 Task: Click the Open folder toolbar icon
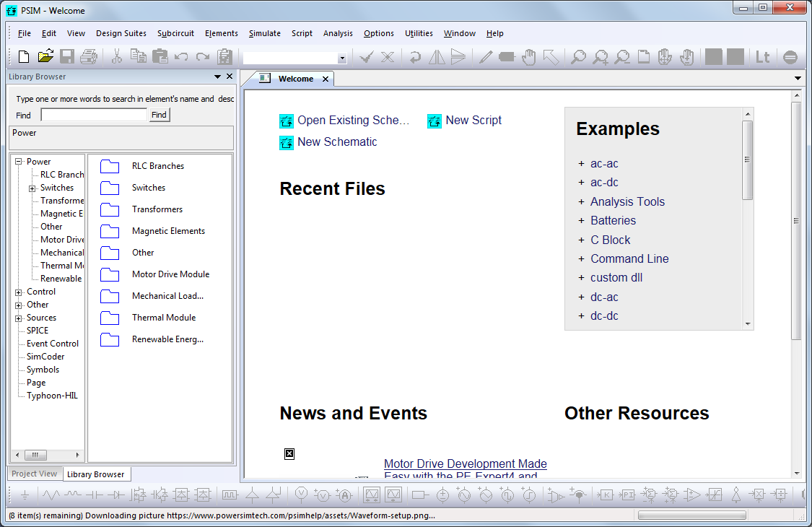click(x=45, y=57)
